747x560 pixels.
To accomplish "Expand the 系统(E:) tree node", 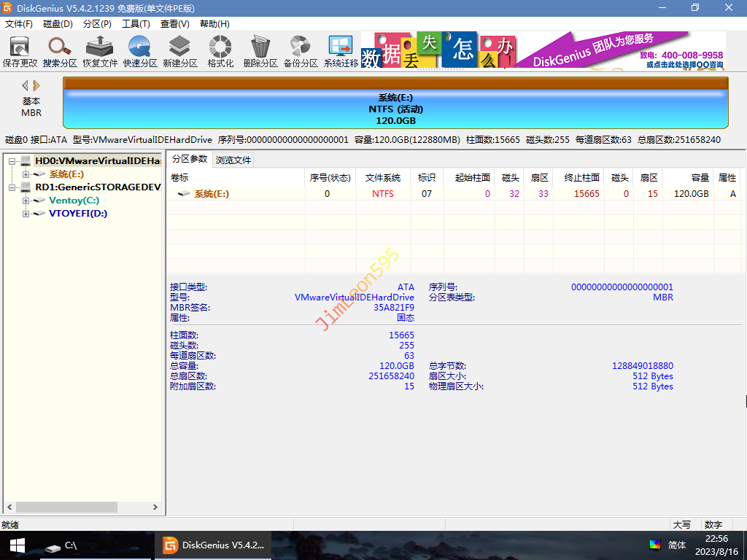I will (26, 174).
